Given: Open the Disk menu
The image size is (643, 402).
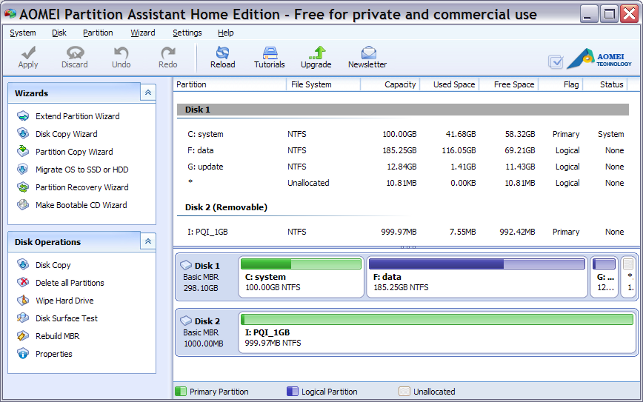Looking at the screenshot, I should click(59, 33).
